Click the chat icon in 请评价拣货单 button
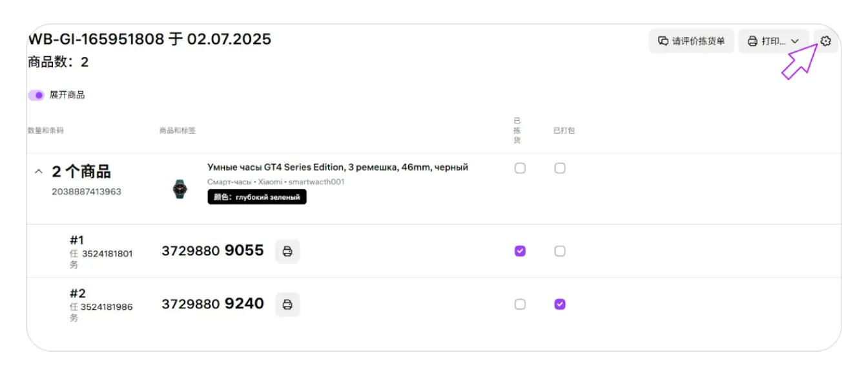Image resolution: width=868 pixels, height=375 pixels. (x=663, y=41)
